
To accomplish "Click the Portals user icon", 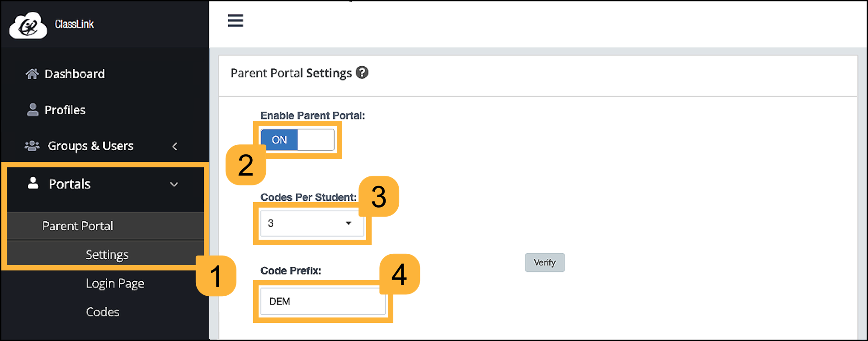I will point(33,184).
